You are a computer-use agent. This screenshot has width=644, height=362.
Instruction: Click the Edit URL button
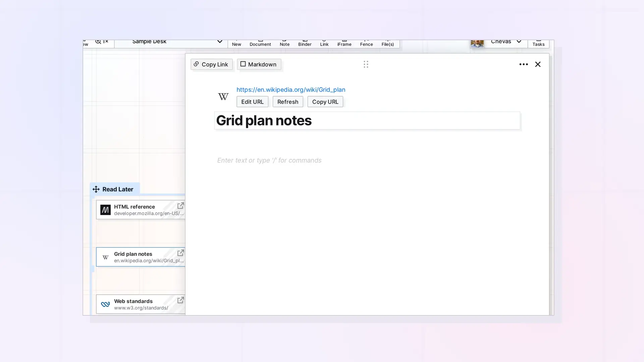[x=252, y=102]
